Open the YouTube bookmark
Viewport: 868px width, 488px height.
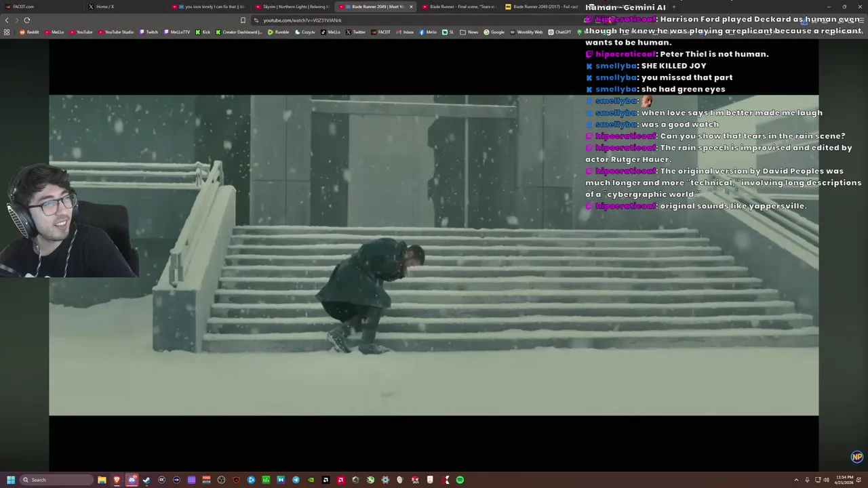tap(81, 32)
